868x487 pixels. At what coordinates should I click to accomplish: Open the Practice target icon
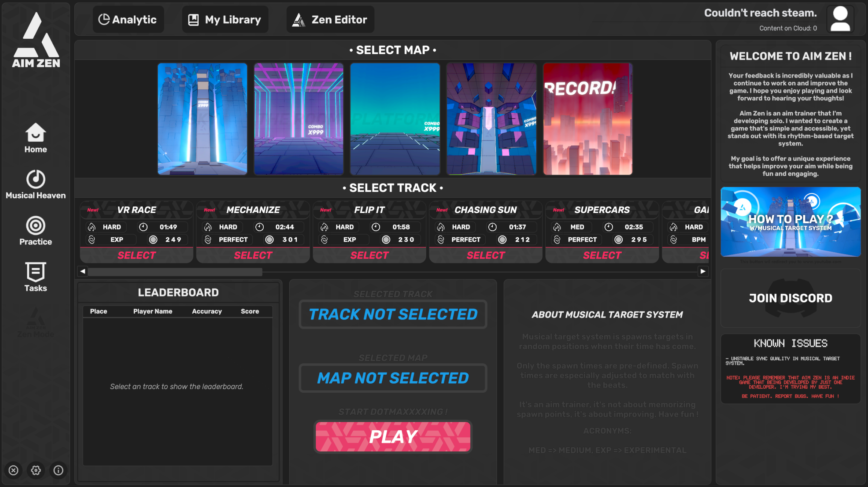36,225
